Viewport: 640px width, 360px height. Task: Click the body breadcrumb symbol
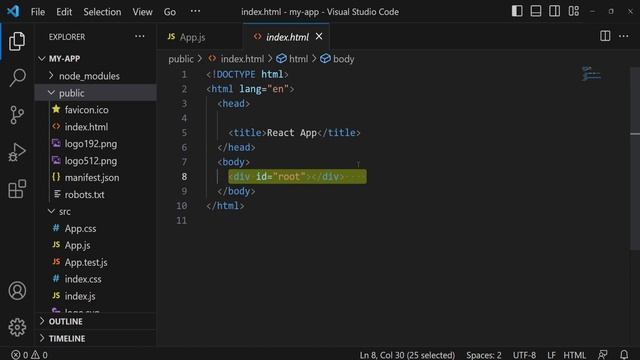click(337, 59)
